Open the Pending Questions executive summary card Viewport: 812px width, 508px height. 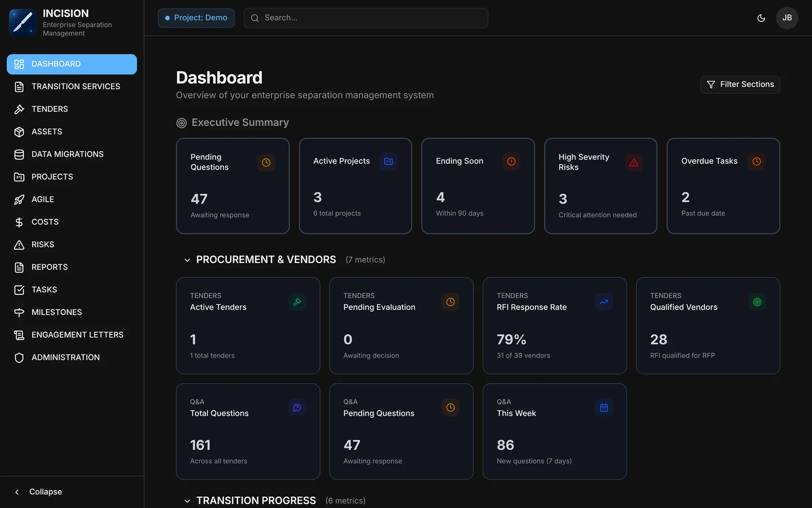point(233,186)
